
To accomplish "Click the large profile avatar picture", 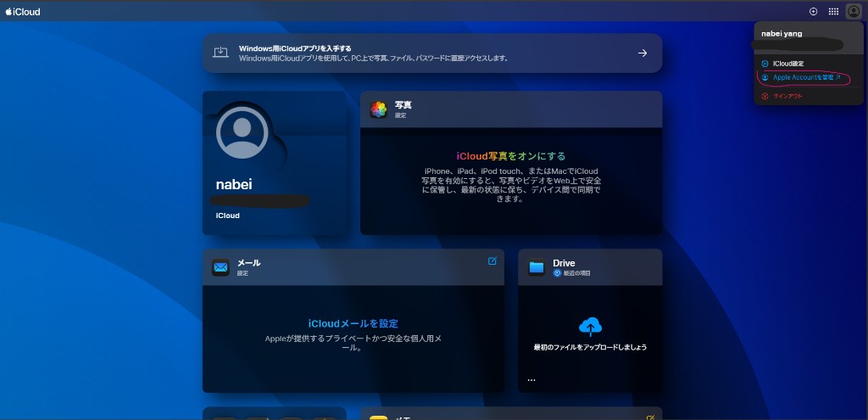I will pos(242,133).
